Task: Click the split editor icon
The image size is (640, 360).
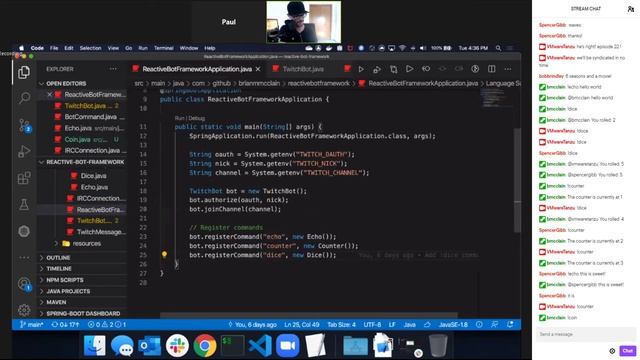Action: tap(491, 69)
